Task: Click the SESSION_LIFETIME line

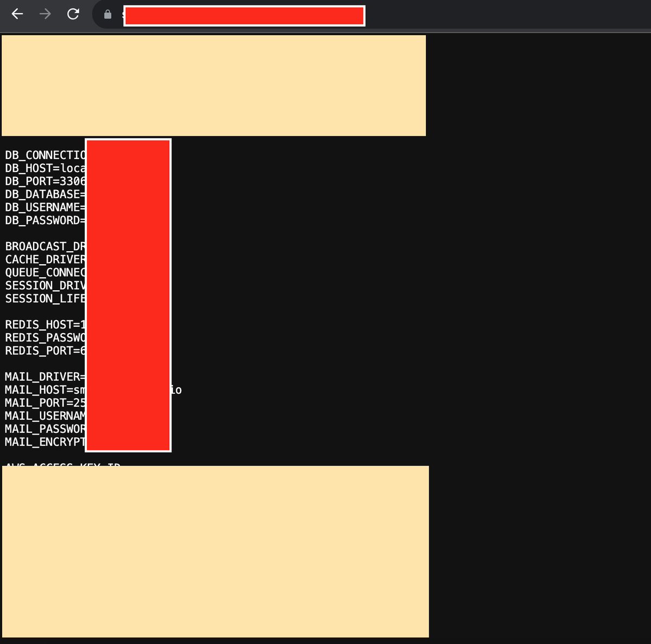Action: click(x=45, y=298)
